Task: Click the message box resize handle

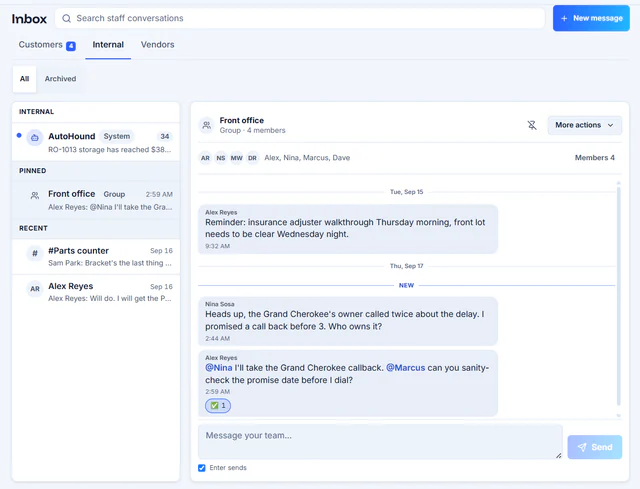Action: [x=558, y=455]
